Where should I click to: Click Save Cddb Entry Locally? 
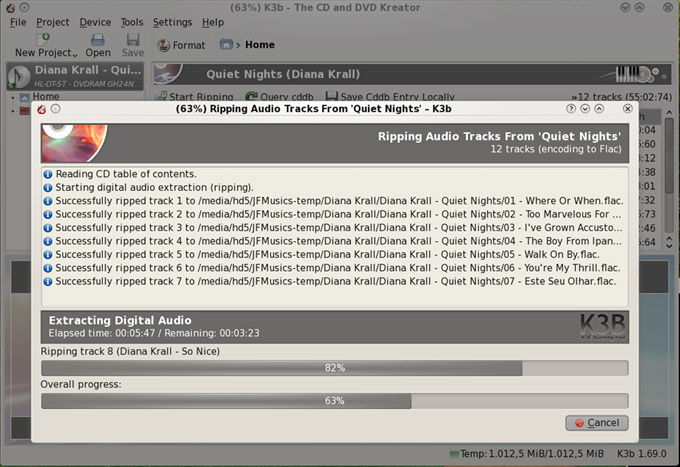(x=390, y=97)
